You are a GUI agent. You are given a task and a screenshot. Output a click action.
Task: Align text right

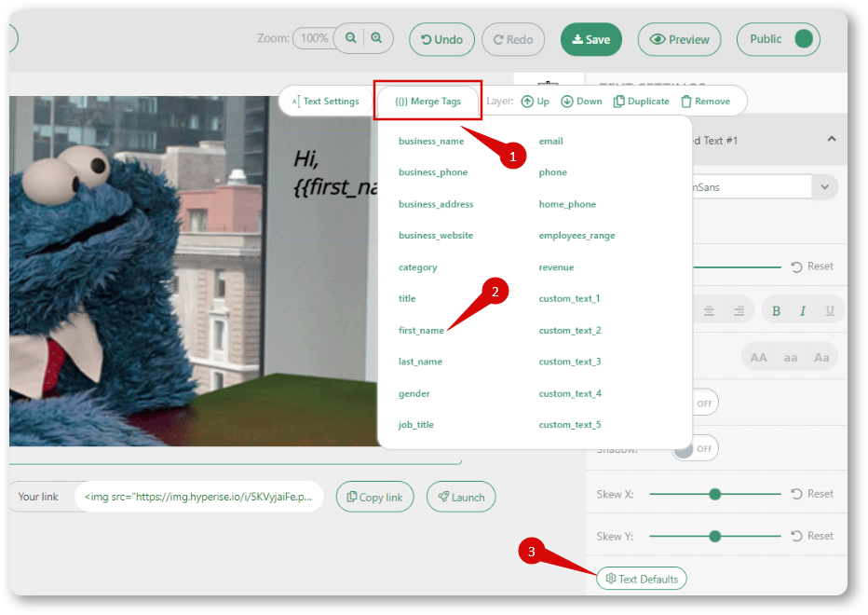tap(739, 311)
